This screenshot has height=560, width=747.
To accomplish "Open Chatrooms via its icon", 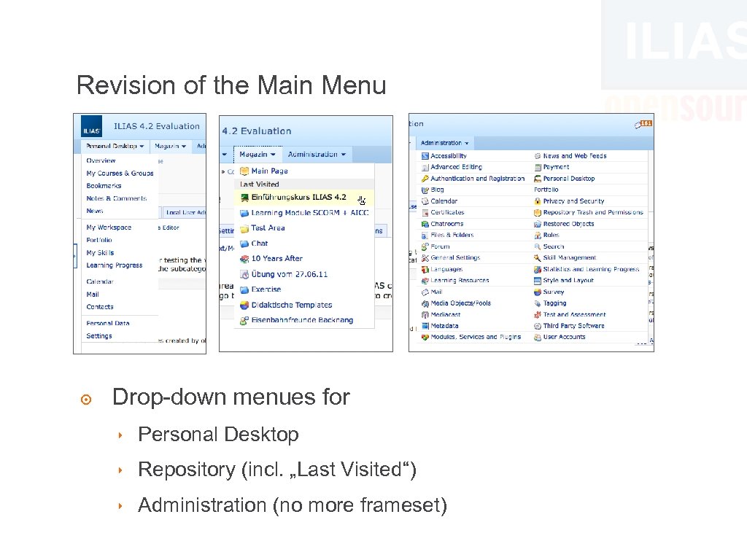I will [425, 224].
